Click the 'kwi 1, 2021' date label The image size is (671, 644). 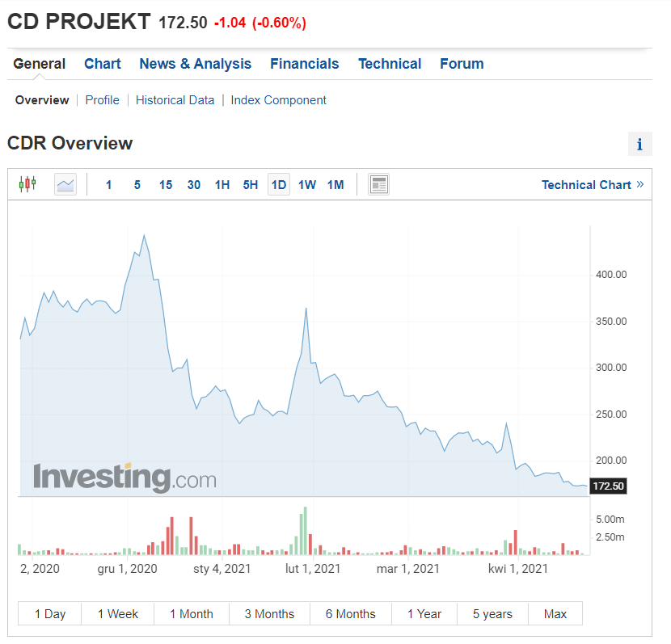518,569
